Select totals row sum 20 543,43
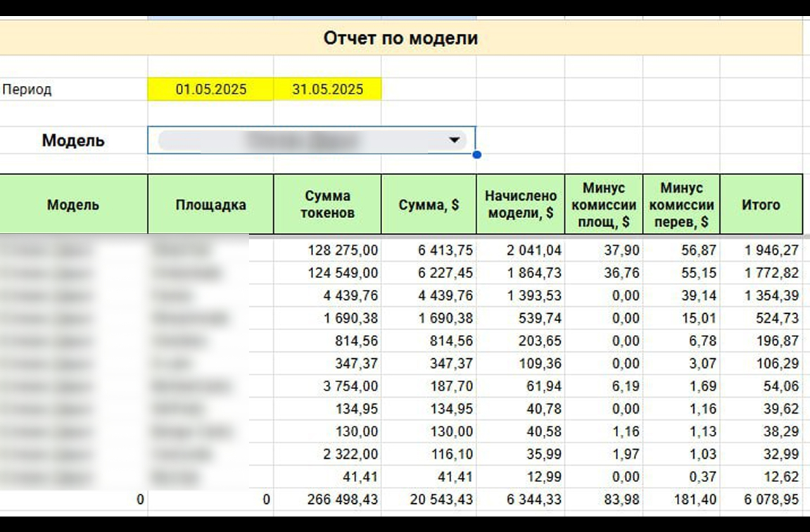Viewport: 810px width, 532px height. point(429,500)
